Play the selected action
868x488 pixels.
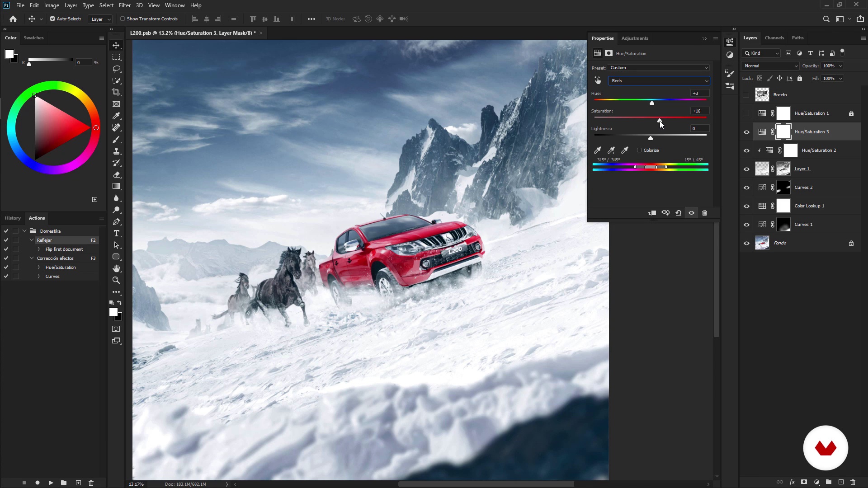click(51, 483)
